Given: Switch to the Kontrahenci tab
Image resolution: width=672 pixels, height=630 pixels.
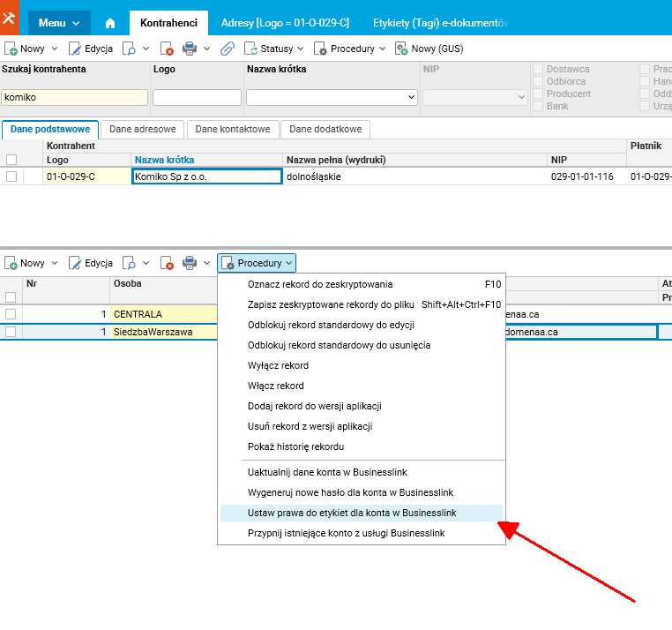Looking at the screenshot, I should 168,23.
